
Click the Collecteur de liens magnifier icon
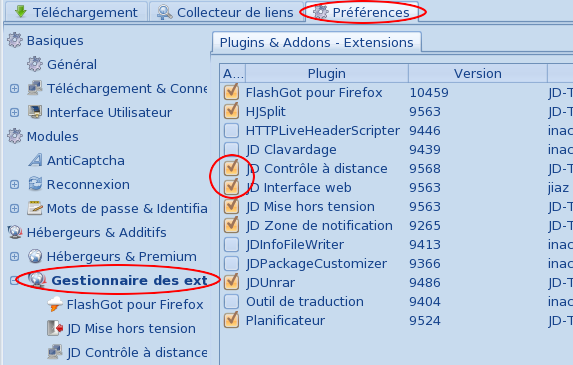tap(164, 12)
